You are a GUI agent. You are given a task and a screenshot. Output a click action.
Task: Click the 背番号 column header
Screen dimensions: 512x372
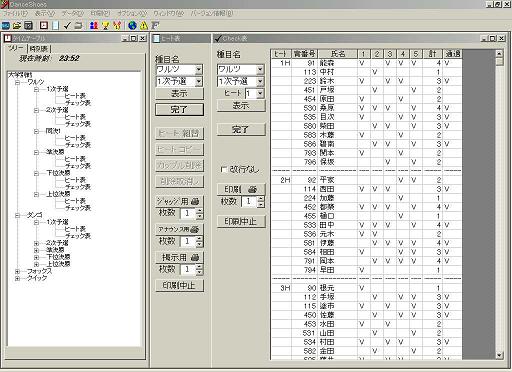[304, 54]
